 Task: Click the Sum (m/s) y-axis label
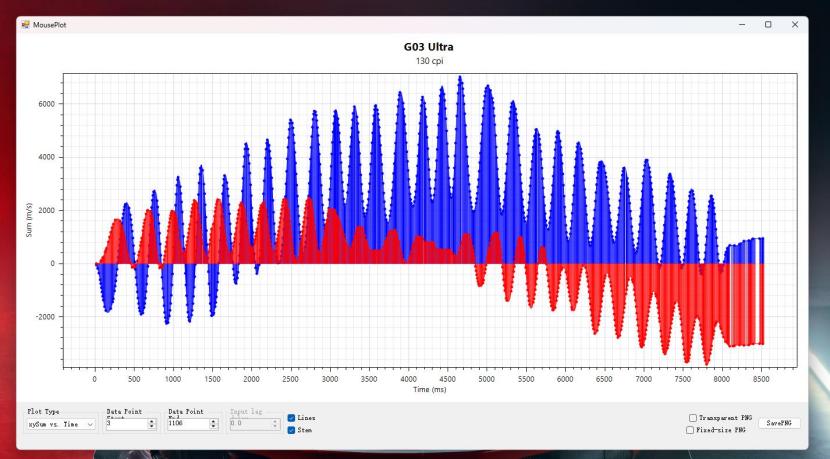point(29,220)
